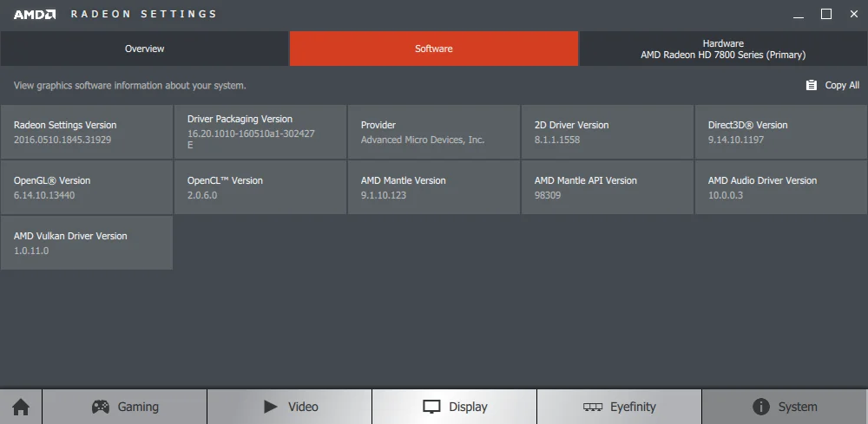Open the Gaming section label
Image resolution: width=868 pixels, height=424 pixels.
tap(138, 407)
